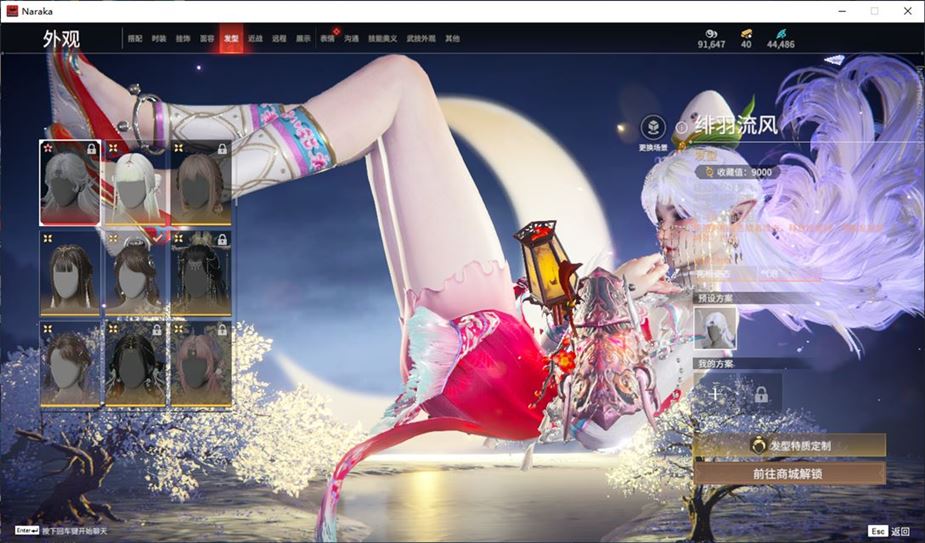The image size is (925, 543).
Task: Switch to the 沟通 tab
Action: click(x=352, y=38)
